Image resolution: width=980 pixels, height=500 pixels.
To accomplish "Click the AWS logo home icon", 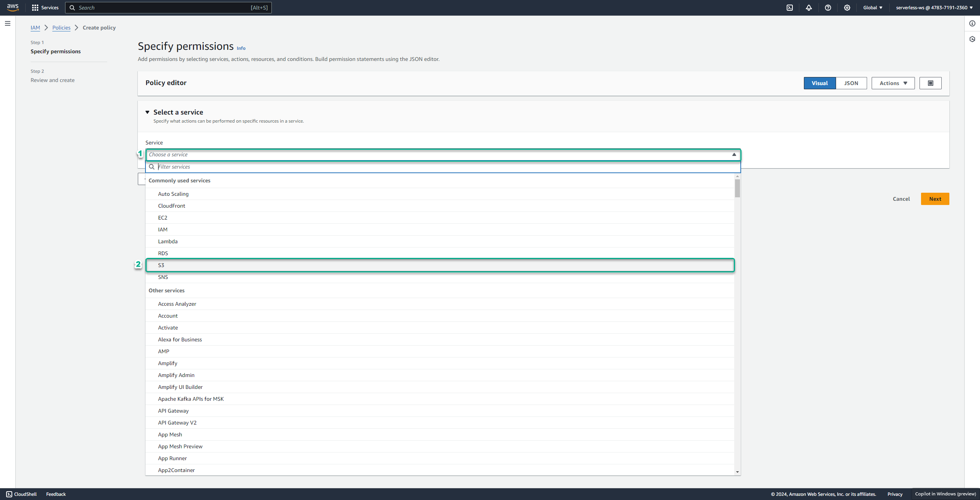I will pyautogui.click(x=13, y=7).
